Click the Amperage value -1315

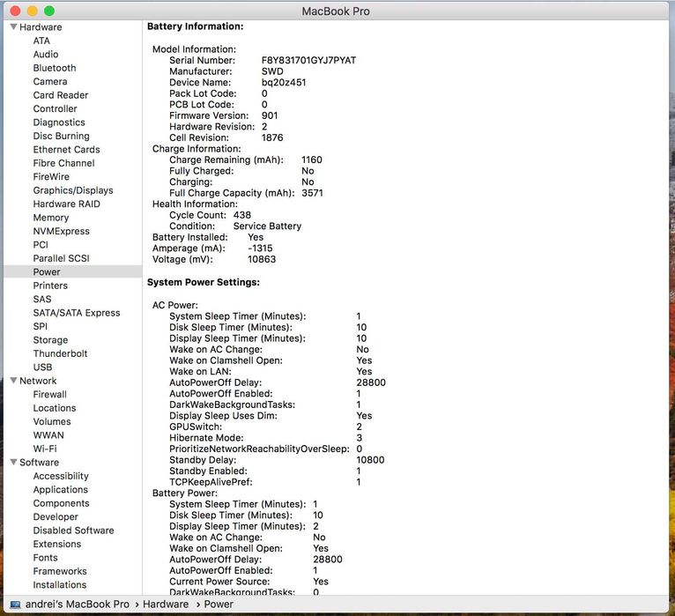click(260, 249)
